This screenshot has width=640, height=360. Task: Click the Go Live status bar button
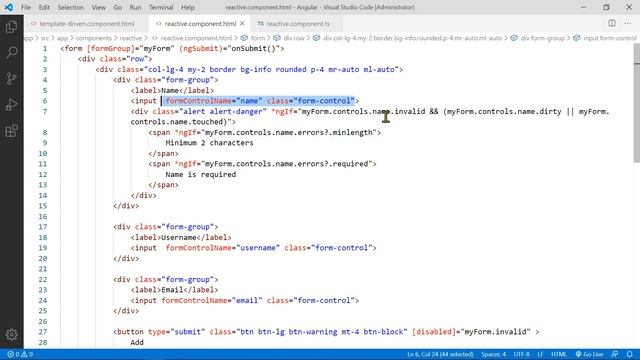589,354
